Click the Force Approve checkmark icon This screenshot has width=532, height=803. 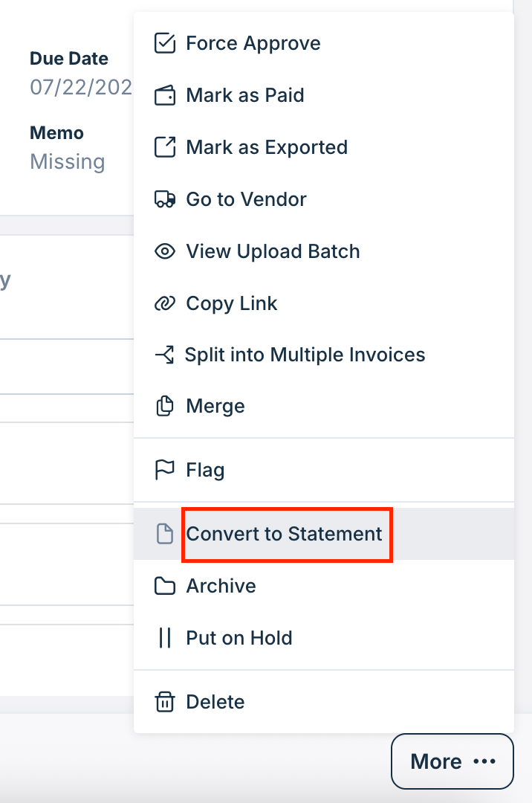pyautogui.click(x=165, y=44)
